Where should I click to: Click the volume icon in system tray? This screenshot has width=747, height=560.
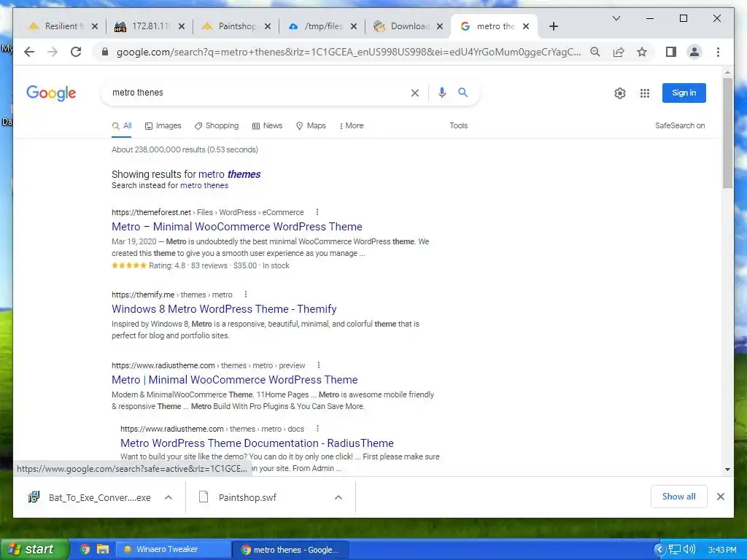(x=689, y=550)
